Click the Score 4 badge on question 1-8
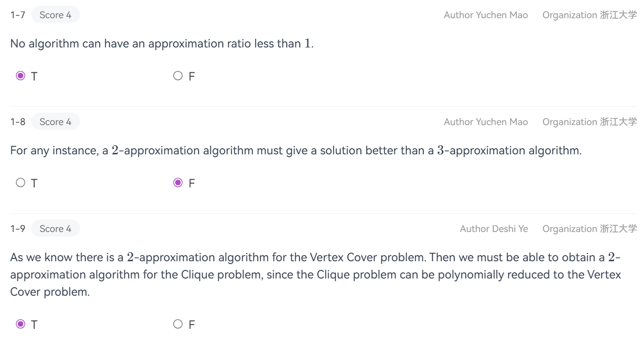Screen dimensions: 644x348 pos(55,122)
